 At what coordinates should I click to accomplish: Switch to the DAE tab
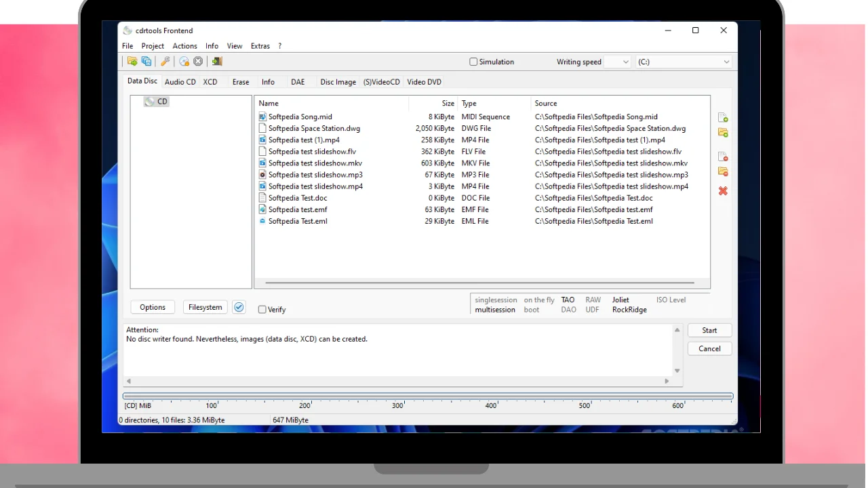point(298,82)
